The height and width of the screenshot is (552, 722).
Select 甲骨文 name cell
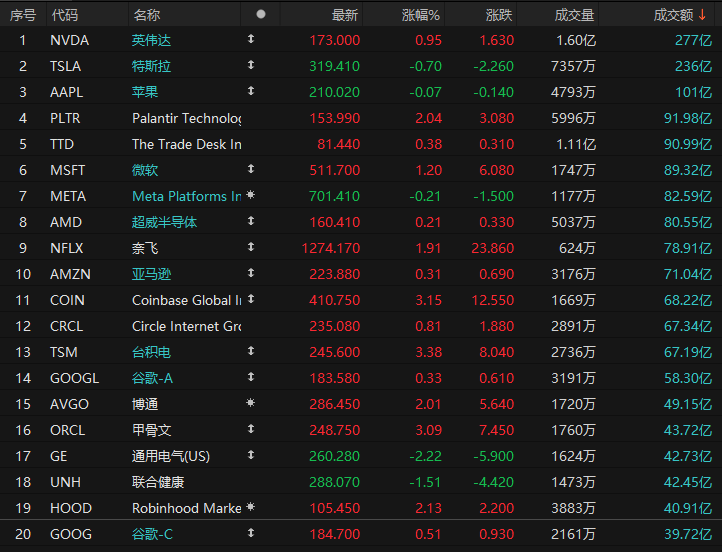151,430
